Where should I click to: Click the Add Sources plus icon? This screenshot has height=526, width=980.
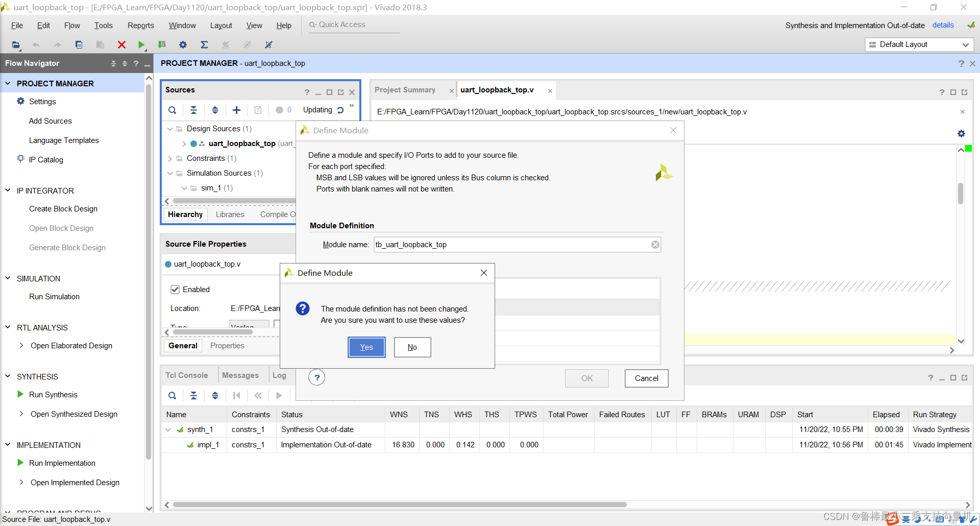pyautogui.click(x=236, y=110)
